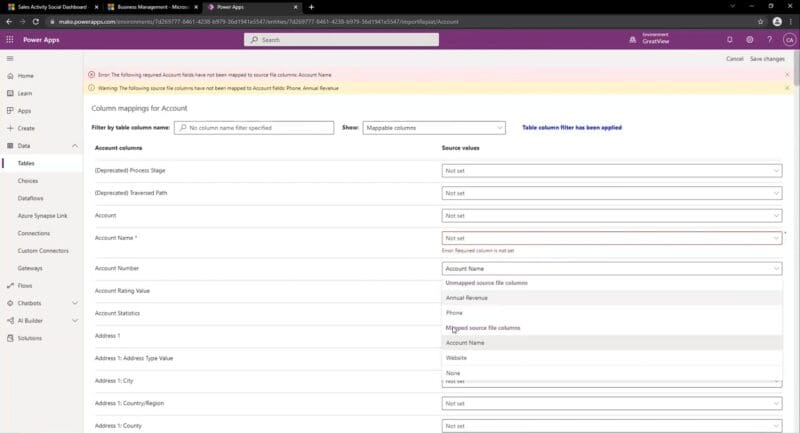Go back using browser back arrow

pyautogui.click(x=9, y=21)
